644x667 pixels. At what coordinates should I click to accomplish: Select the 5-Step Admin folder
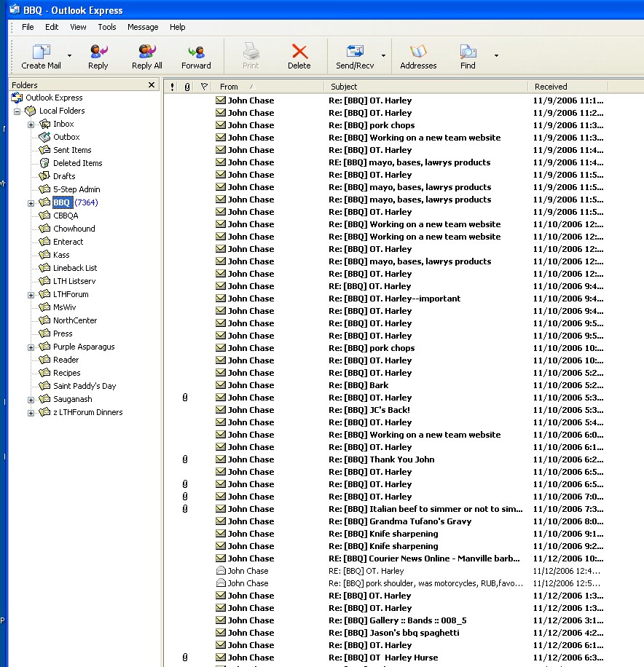pos(76,189)
